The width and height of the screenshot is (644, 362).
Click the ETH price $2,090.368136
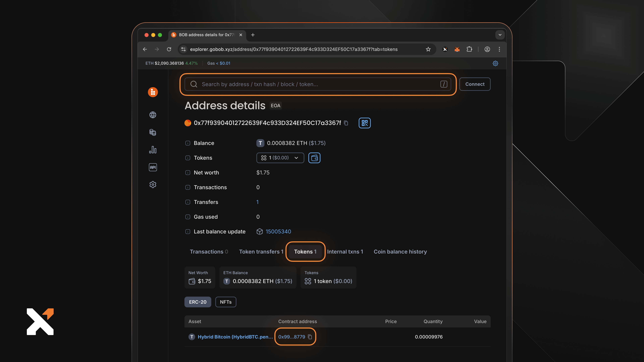(x=169, y=63)
